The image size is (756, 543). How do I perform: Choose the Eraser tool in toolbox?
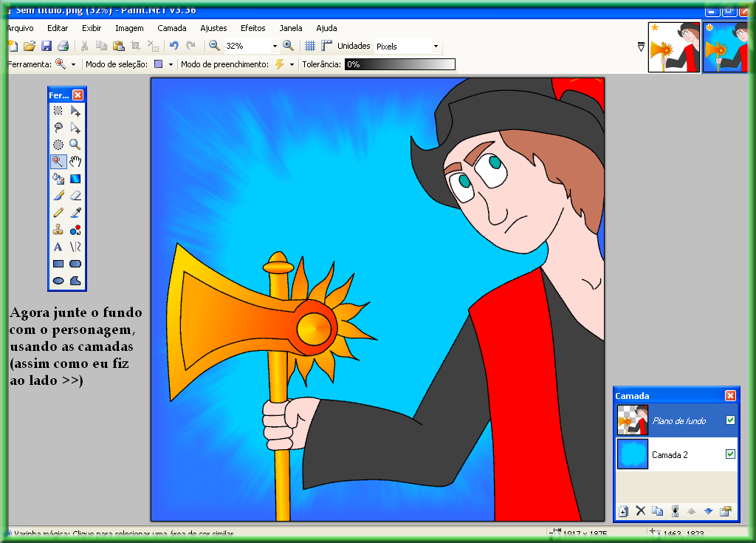pyautogui.click(x=75, y=196)
